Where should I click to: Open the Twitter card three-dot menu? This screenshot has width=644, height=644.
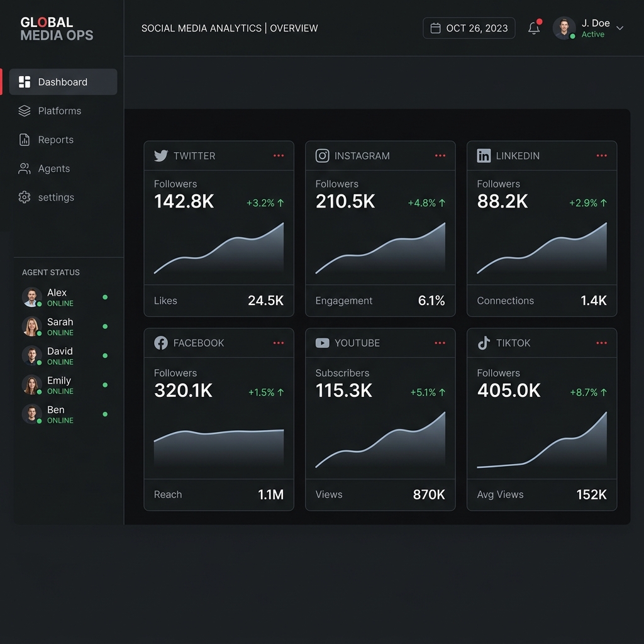click(279, 156)
